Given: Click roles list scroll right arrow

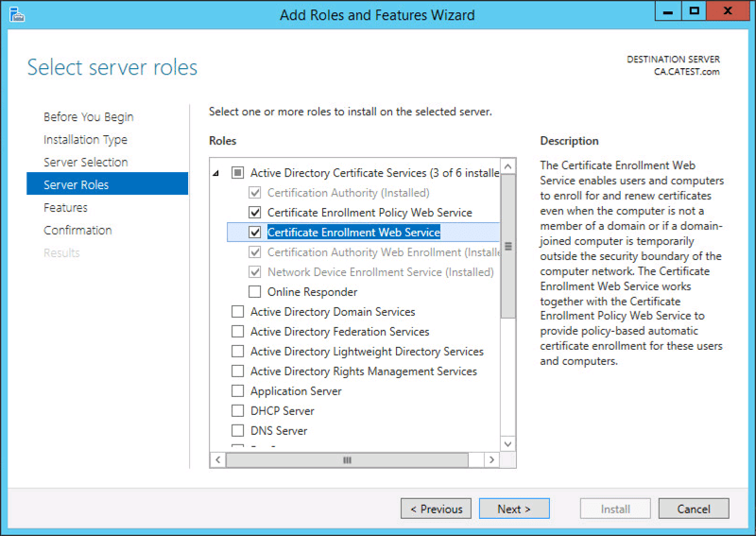Looking at the screenshot, I should (x=491, y=459).
